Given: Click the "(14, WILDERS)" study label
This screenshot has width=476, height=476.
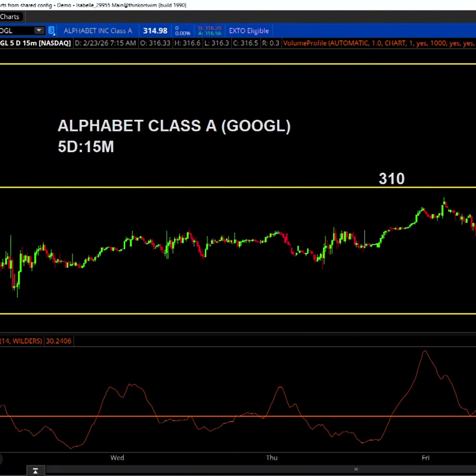Looking at the screenshot, I should tap(21, 341).
